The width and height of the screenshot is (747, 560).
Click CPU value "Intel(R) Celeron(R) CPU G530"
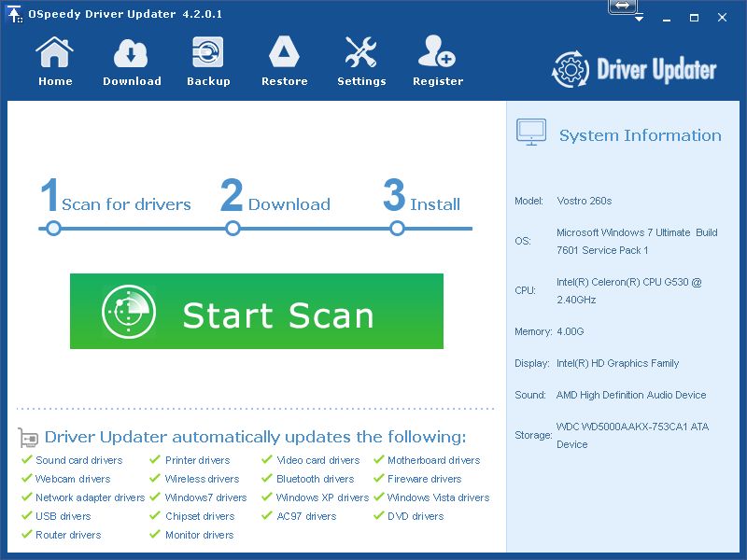(622, 282)
